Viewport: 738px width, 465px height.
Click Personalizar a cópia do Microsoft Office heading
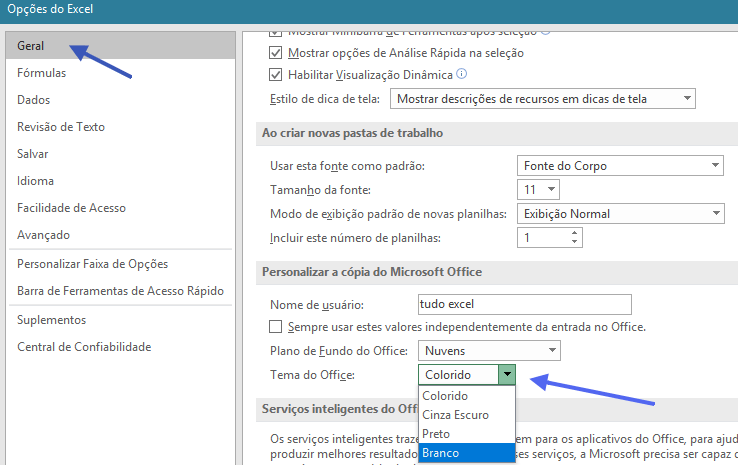pos(372,272)
